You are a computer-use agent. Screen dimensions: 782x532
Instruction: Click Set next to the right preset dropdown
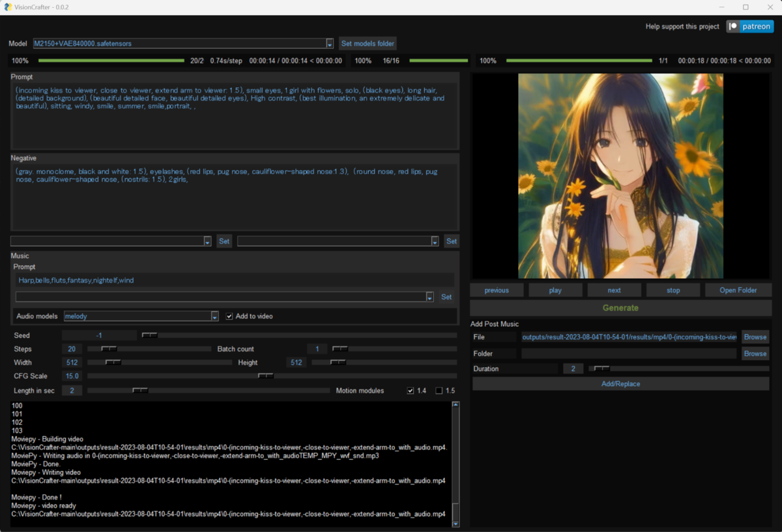(451, 242)
